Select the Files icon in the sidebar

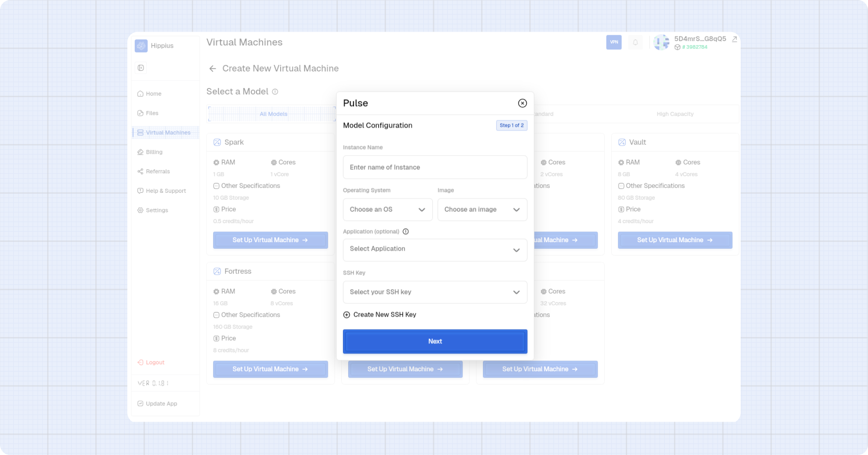point(140,113)
